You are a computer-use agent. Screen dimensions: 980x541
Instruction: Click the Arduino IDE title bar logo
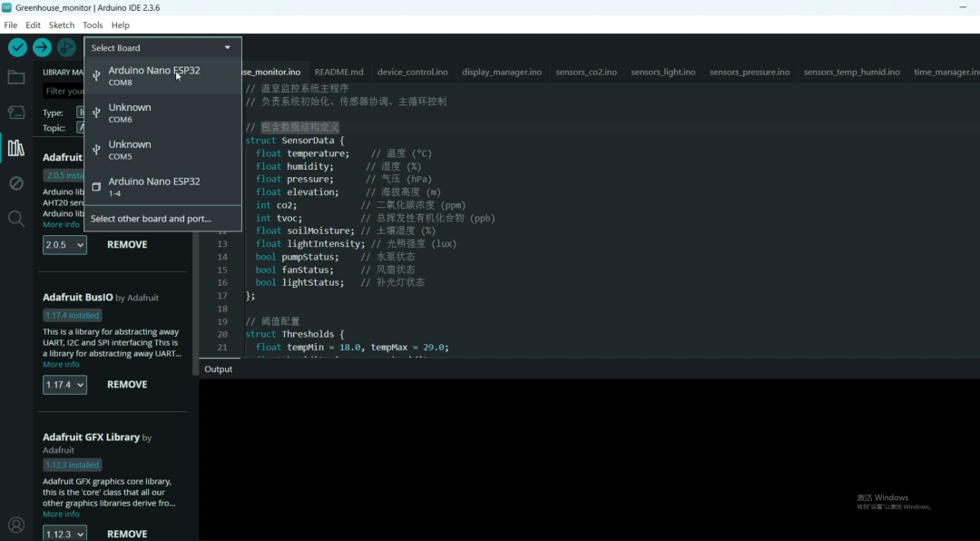(7, 7)
